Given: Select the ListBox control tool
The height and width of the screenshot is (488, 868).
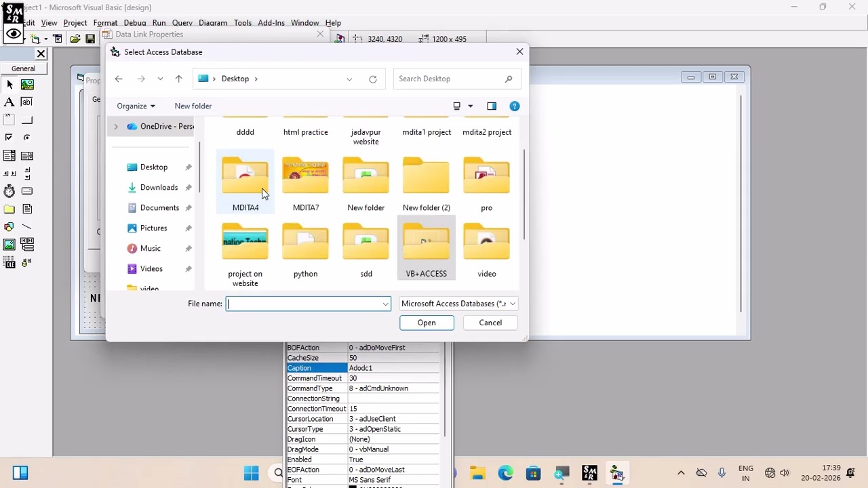Looking at the screenshot, I should click(27, 156).
